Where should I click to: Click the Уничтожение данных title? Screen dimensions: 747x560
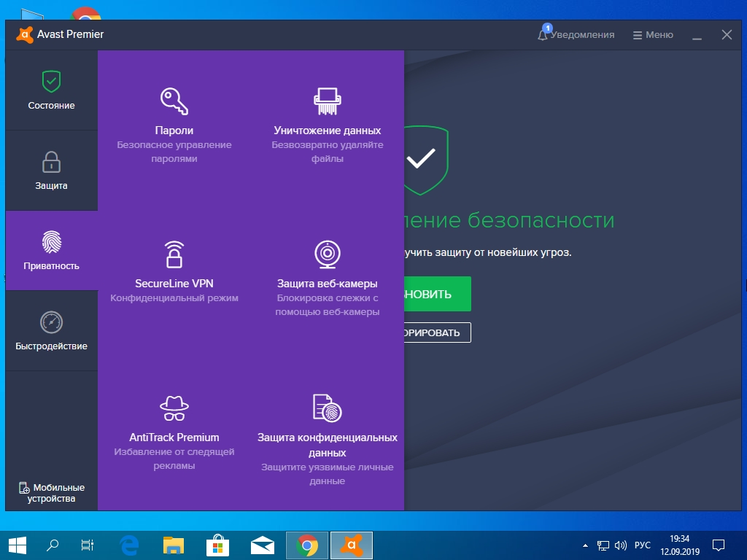(328, 130)
